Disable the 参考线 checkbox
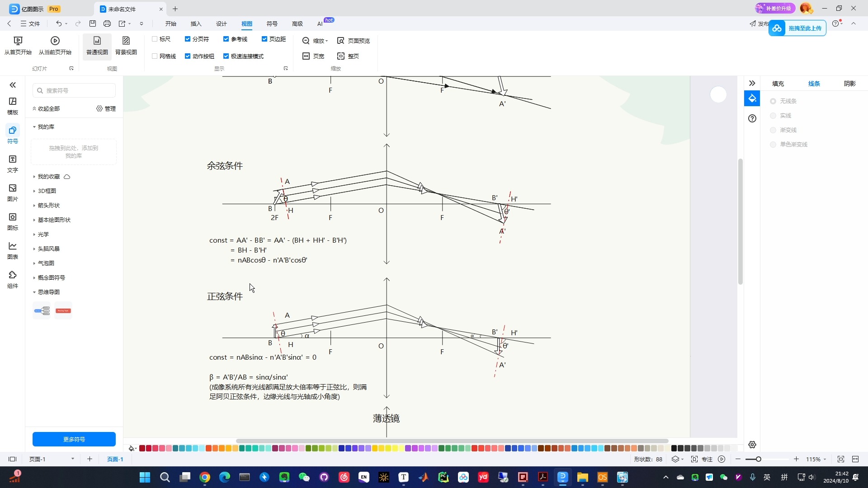868x488 pixels. tap(226, 39)
